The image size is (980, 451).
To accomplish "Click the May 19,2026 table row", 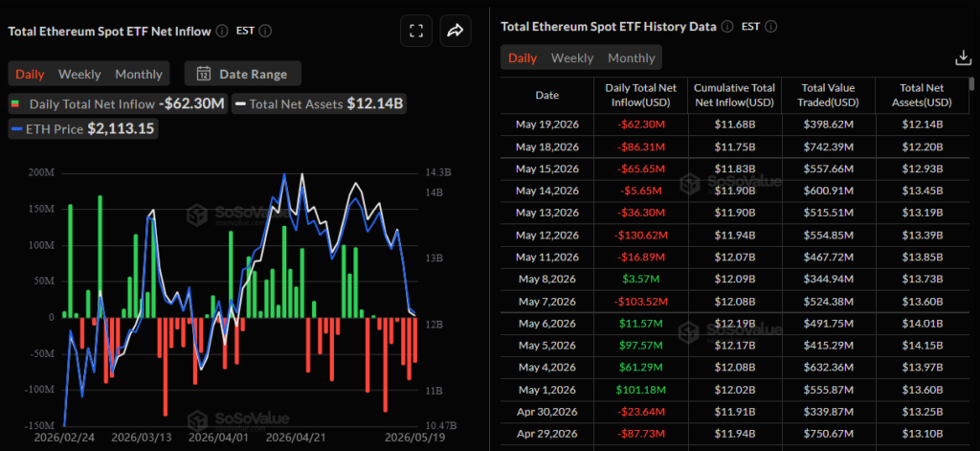I will 734,124.
